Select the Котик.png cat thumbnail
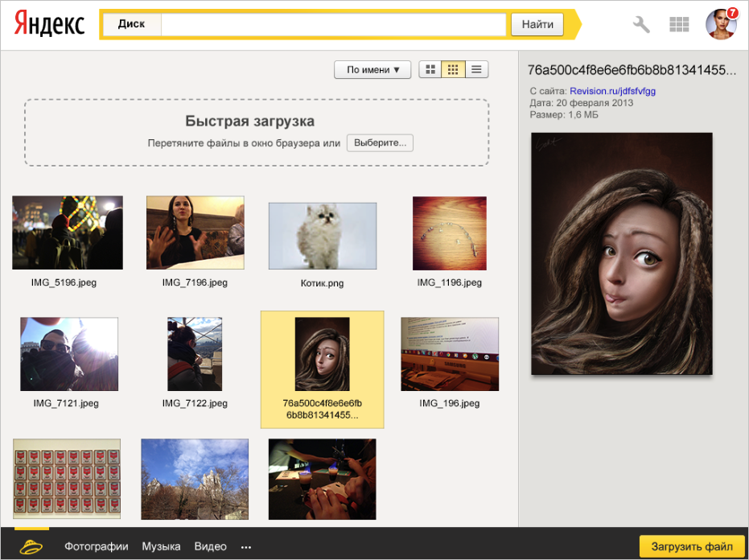 323,236
